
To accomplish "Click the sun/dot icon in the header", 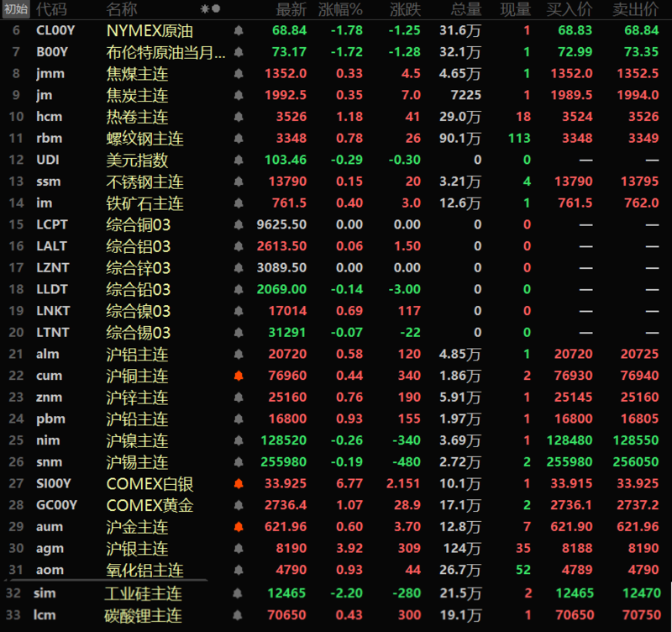I will pyautogui.click(x=211, y=9).
